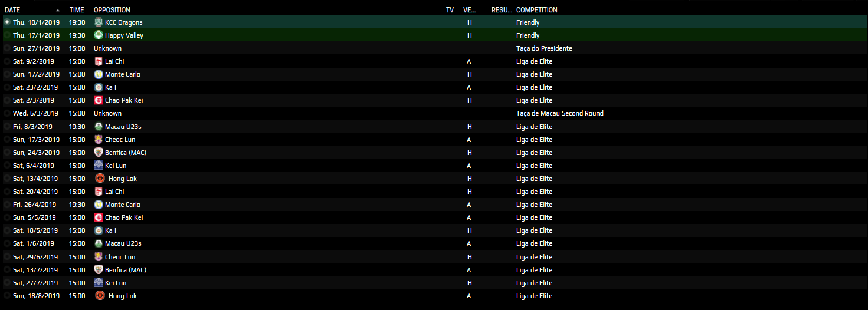The height and width of the screenshot is (310, 868).
Task: Click Taça de Macau Second Round entry
Action: pyautogui.click(x=560, y=113)
